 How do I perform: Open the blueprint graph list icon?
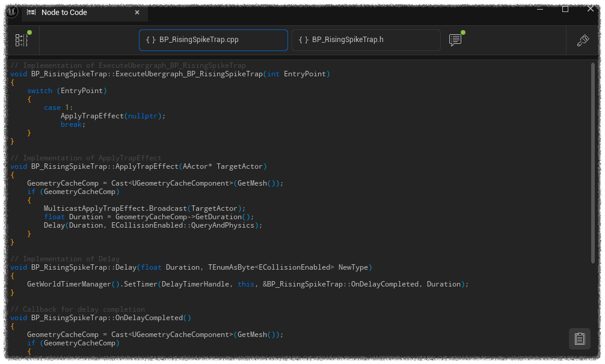(22, 40)
